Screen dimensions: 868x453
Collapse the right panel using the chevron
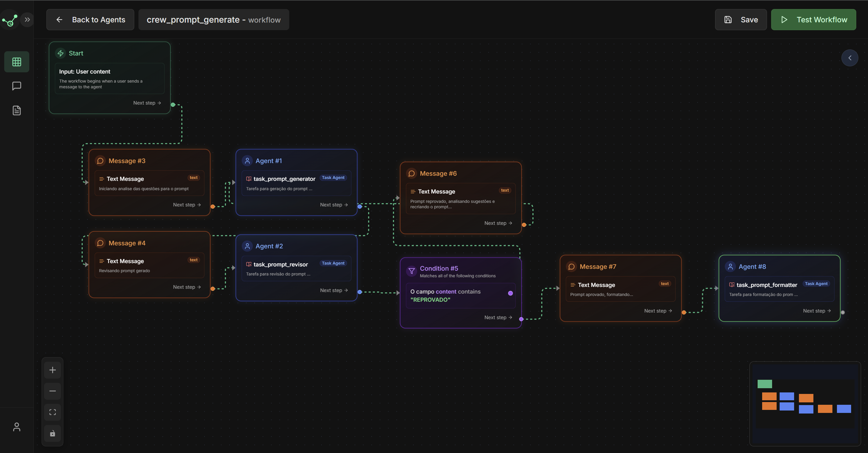[x=850, y=58]
